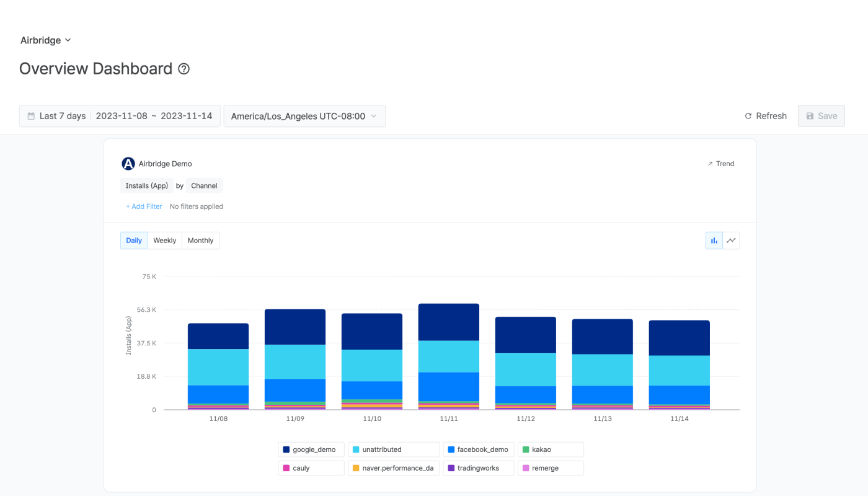This screenshot has height=496, width=868.
Task: Toggle kakao series in legend
Action: coord(551,449)
